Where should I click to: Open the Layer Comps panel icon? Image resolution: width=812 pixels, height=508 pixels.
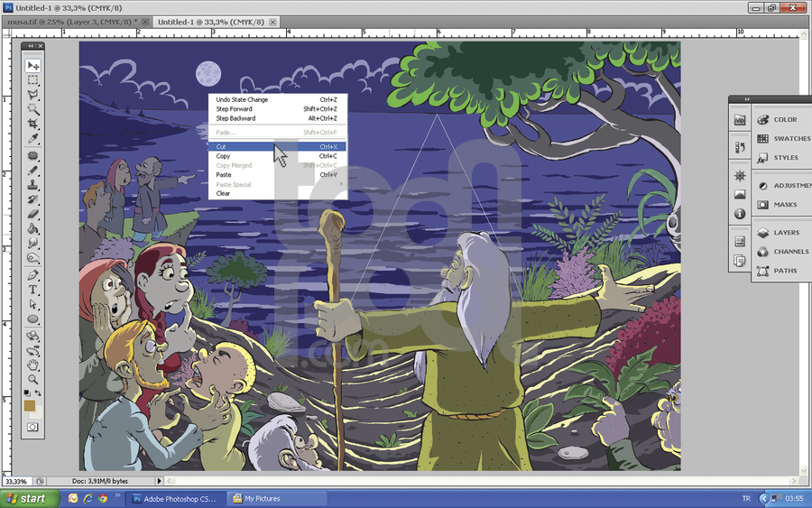(x=740, y=241)
